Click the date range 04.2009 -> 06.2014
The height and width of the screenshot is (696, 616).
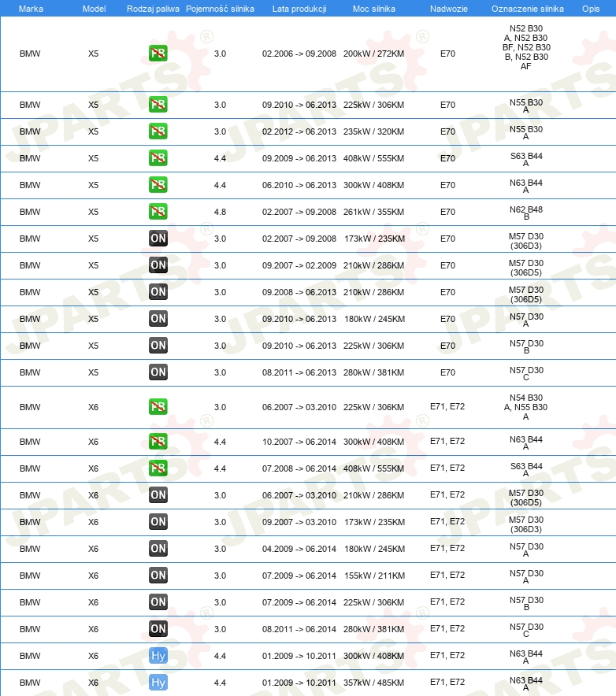299,549
